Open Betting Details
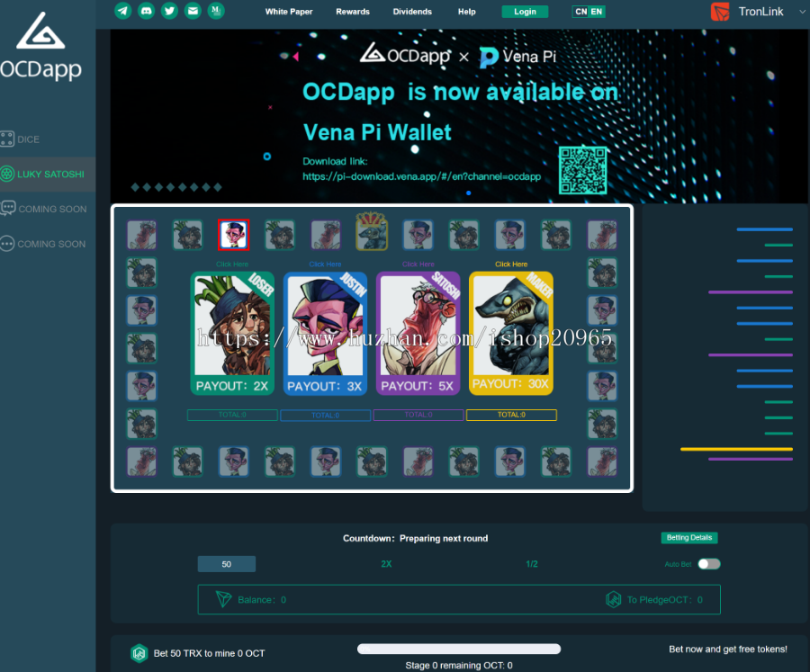810x672 pixels. [689, 538]
